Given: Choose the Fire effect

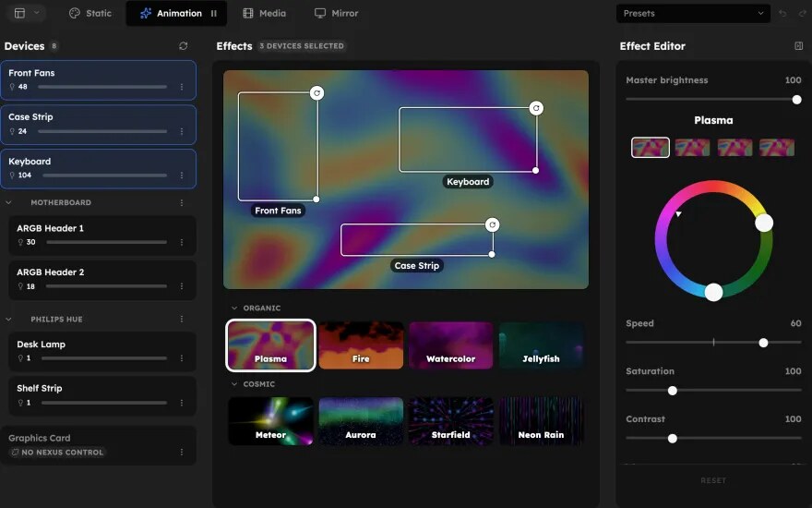Looking at the screenshot, I should [x=361, y=345].
